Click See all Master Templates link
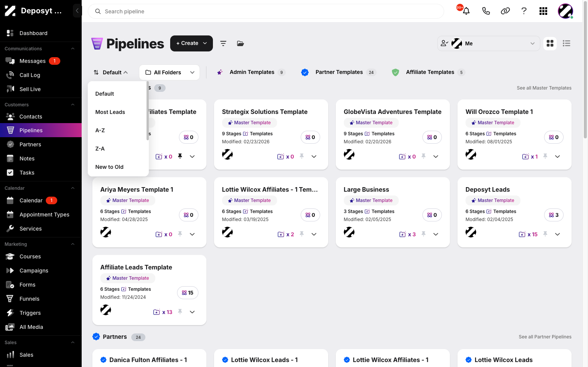This screenshot has width=588, height=367. coord(544,88)
